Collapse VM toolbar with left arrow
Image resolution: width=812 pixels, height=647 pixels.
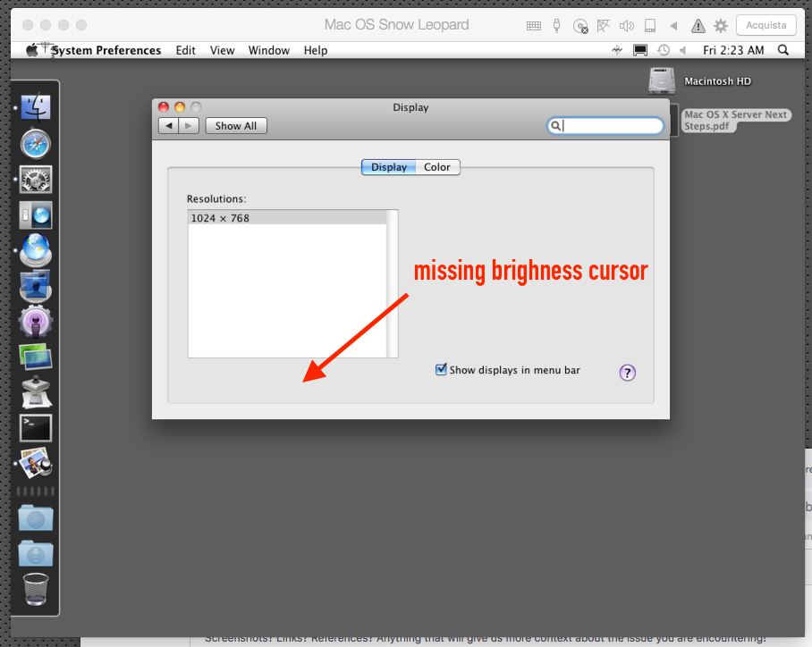[673, 25]
